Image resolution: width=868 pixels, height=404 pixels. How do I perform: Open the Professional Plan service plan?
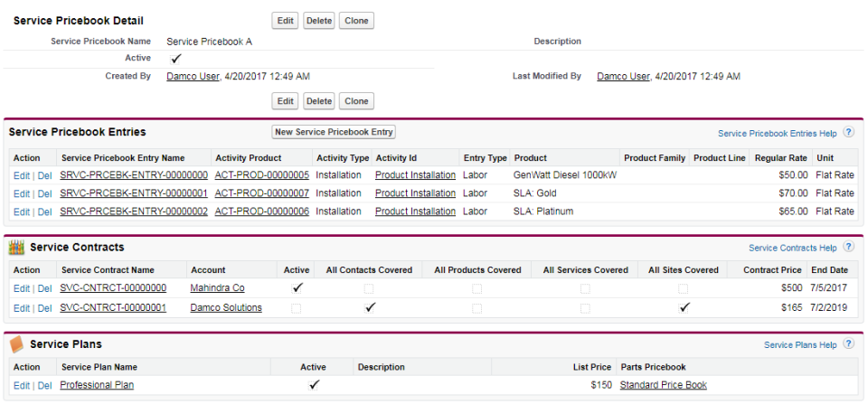coord(97,386)
